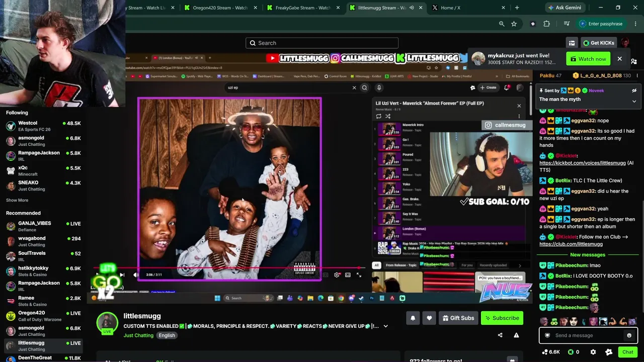The height and width of the screenshot is (362, 644).
Task: Open a new browser tab
Action: [517, 8]
